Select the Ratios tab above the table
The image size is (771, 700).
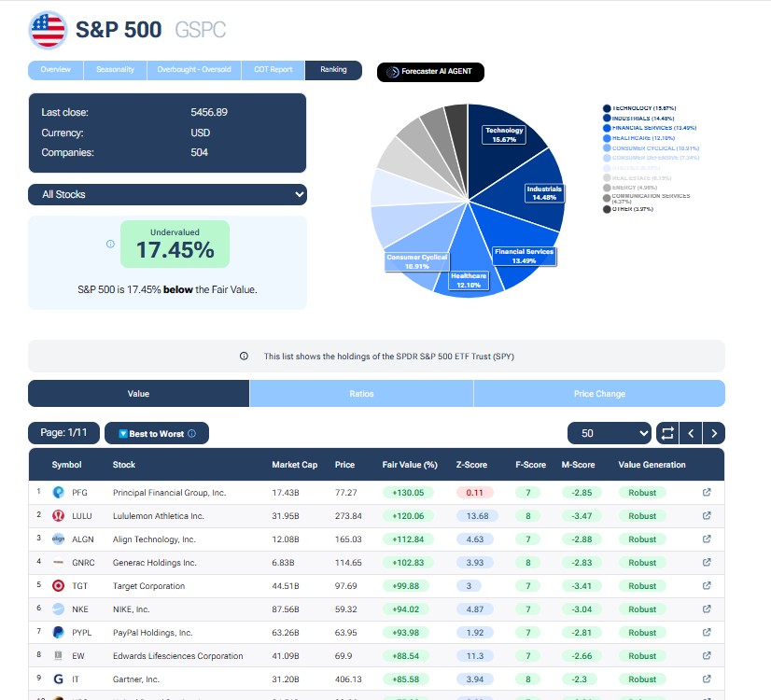tap(361, 394)
